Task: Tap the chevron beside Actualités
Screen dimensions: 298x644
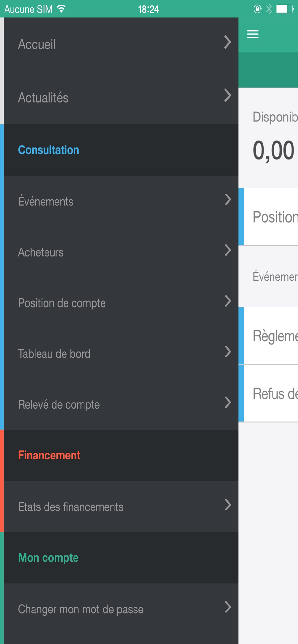Action: (x=228, y=96)
